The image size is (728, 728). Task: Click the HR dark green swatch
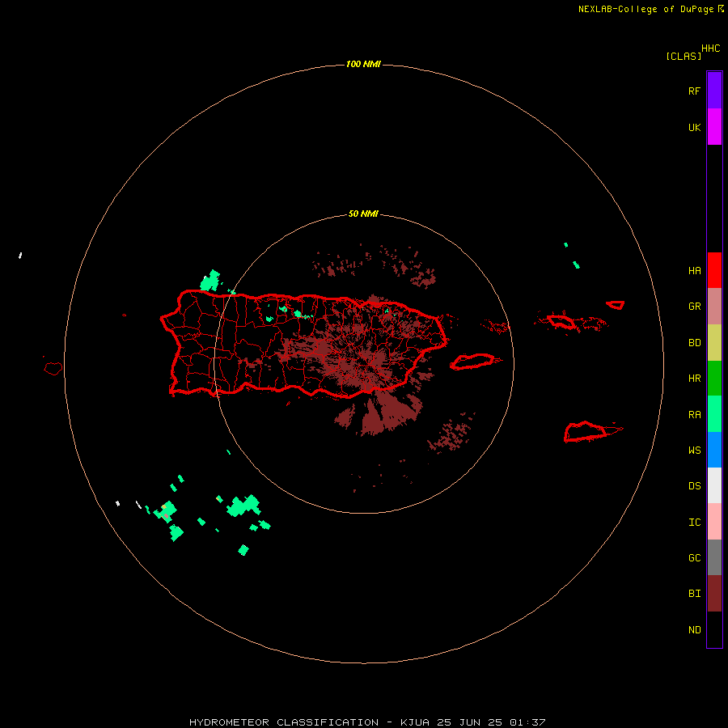(x=714, y=379)
